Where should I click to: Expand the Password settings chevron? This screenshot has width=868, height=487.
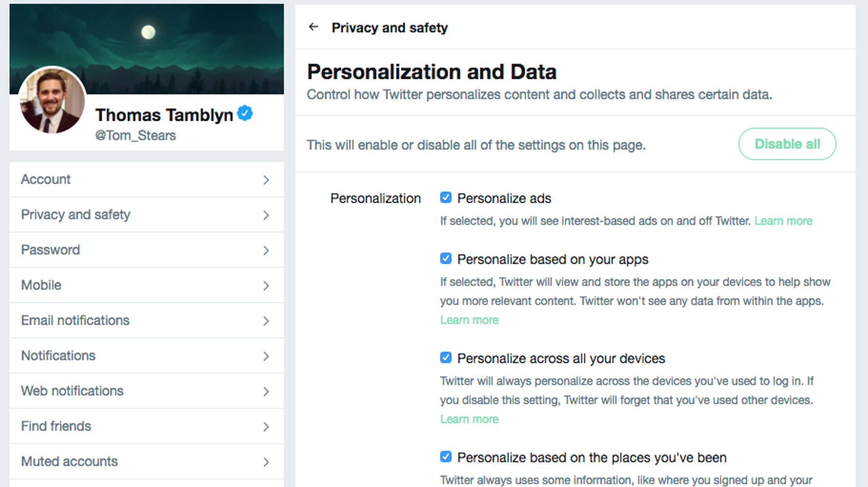266,250
